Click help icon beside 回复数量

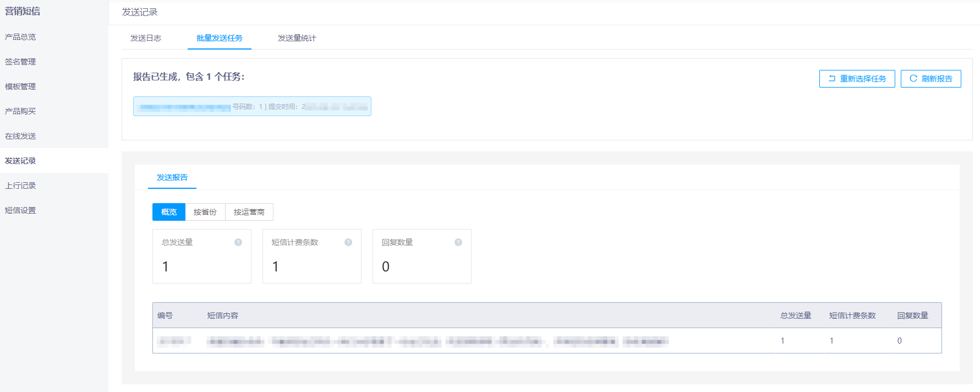click(x=458, y=242)
